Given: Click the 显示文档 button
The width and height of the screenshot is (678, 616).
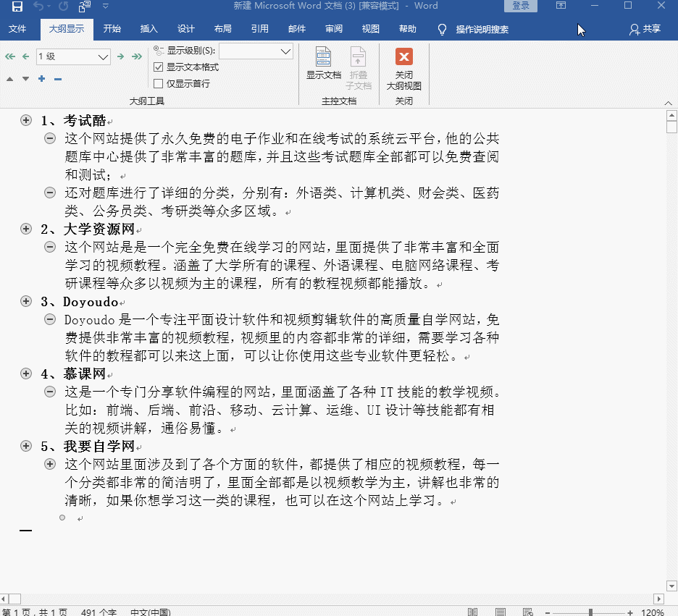Looking at the screenshot, I should pos(324,64).
